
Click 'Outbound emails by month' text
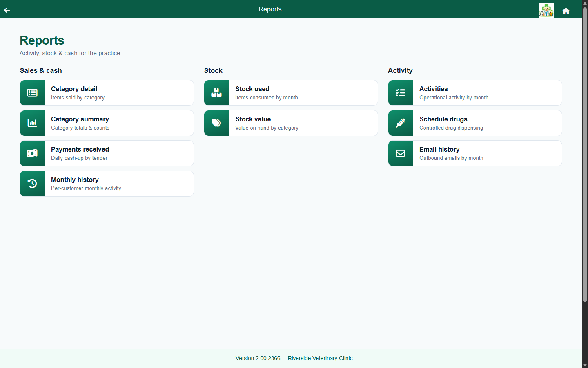pyautogui.click(x=451, y=158)
